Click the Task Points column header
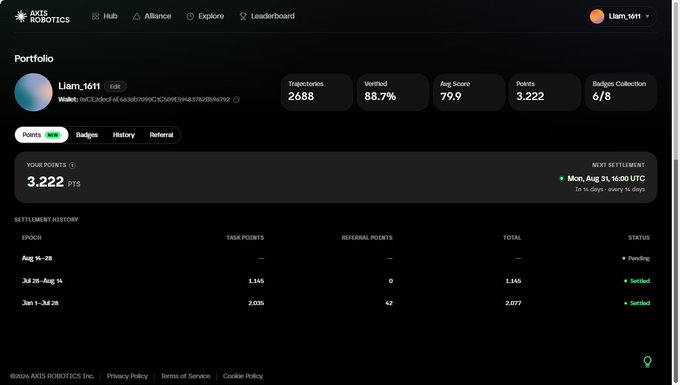Image resolution: width=680 pixels, height=385 pixels. [x=245, y=238]
